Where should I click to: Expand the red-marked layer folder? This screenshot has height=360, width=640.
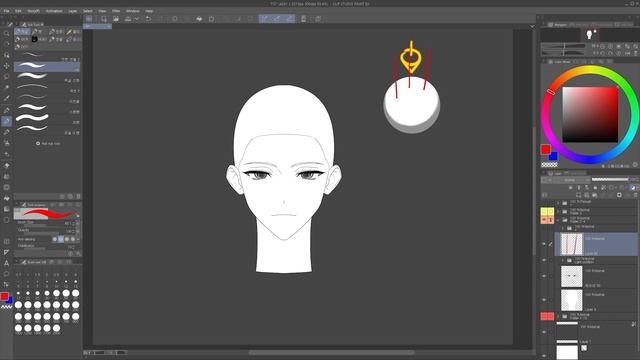point(558,316)
